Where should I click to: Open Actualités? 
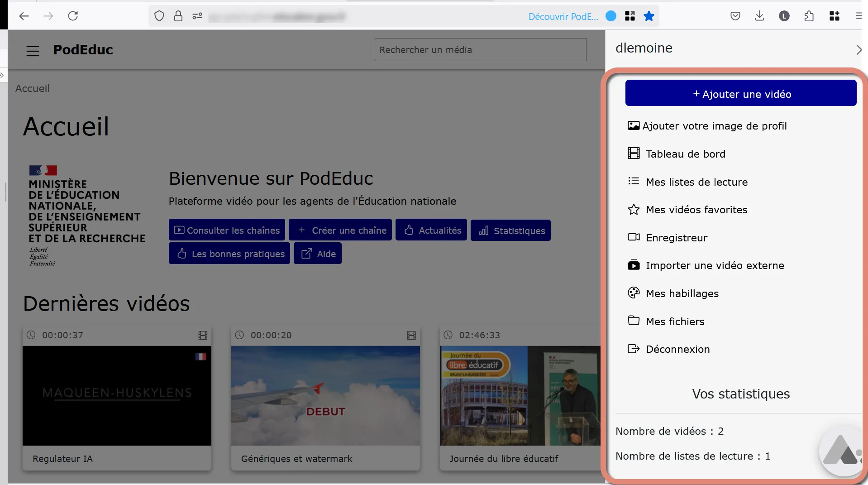click(x=431, y=230)
